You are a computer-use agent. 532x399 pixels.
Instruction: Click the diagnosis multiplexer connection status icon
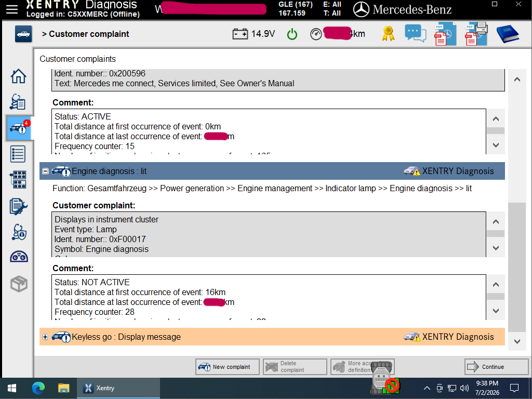(x=384, y=378)
